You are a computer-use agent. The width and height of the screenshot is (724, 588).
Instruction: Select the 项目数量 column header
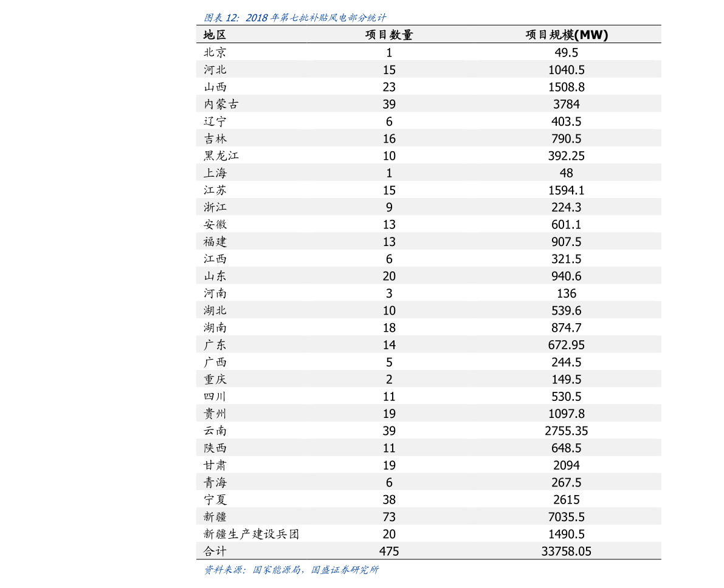pyautogui.click(x=389, y=35)
